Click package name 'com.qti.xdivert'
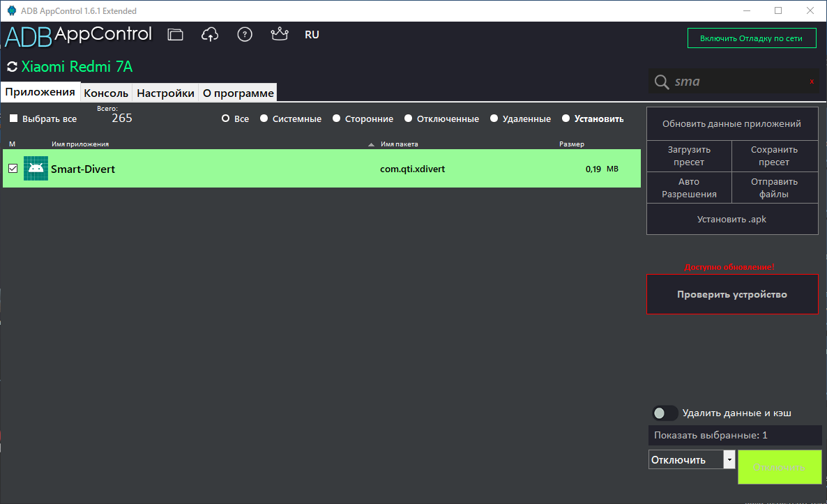827x504 pixels. [412, 169]
